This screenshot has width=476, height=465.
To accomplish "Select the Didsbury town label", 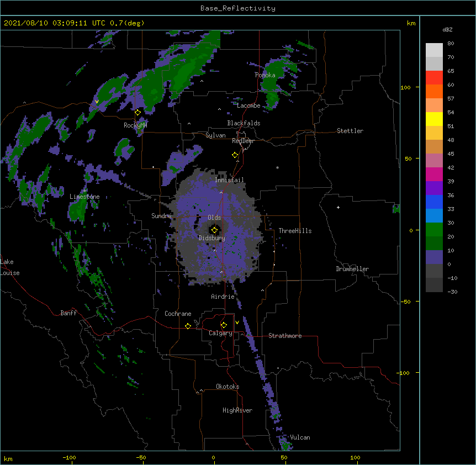I will (x=212, y=238).
